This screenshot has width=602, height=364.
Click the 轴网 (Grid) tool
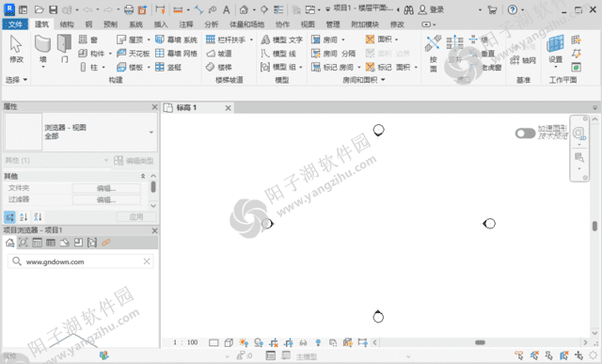tap(523, 60)
